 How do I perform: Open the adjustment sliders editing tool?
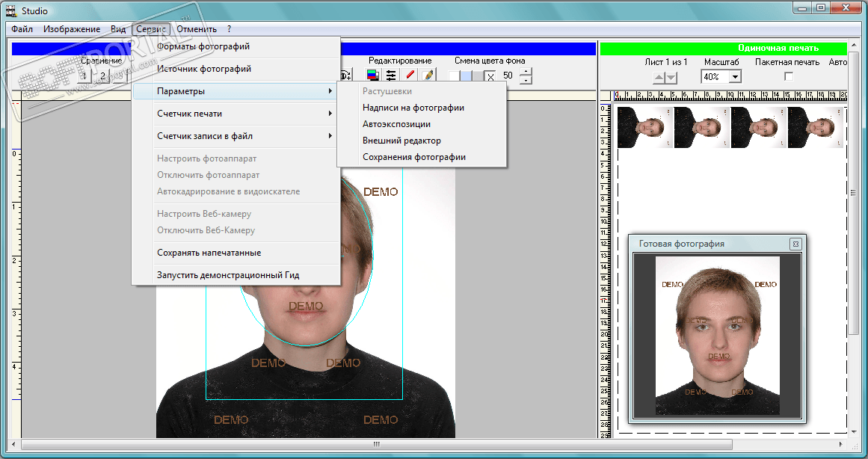point(391,76)
